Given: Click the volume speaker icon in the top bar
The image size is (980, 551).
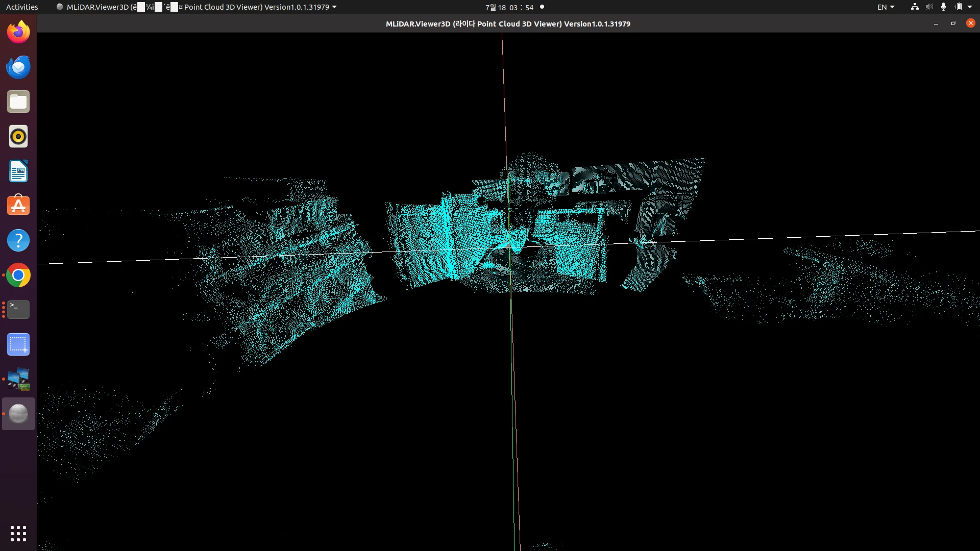Looking at the screenshot, I should (x=929, y=7).
